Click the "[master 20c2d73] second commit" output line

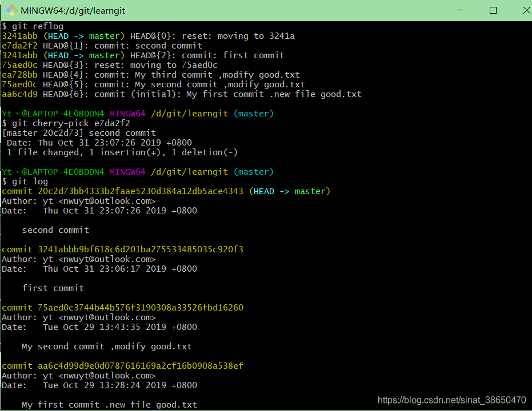[79, 133]
